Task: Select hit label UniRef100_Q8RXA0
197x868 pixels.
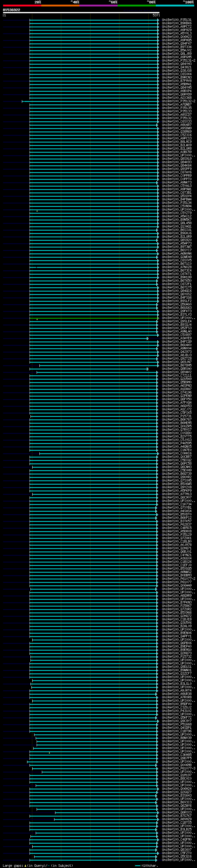Action: (177, 369)
